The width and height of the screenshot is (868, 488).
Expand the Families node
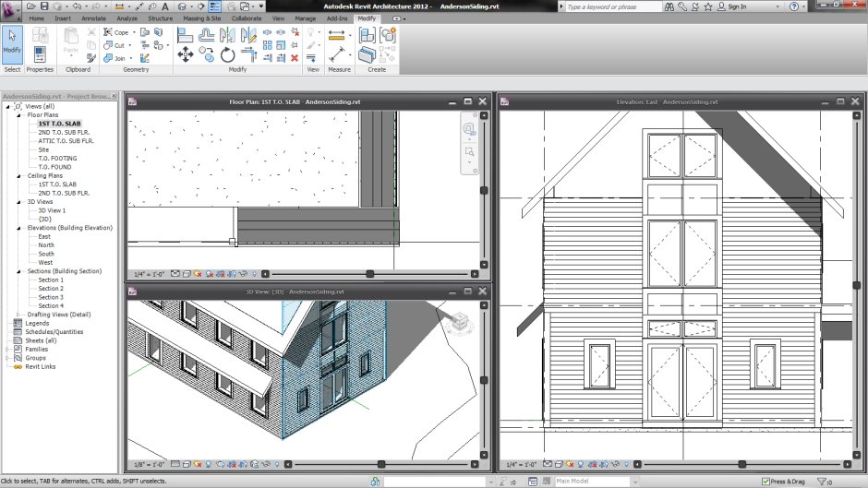tap(7, 349)
